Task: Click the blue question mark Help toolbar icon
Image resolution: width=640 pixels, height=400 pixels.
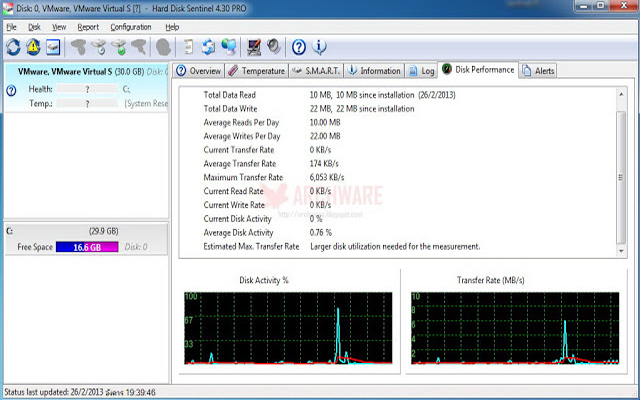Action: (x=299, y=47)
